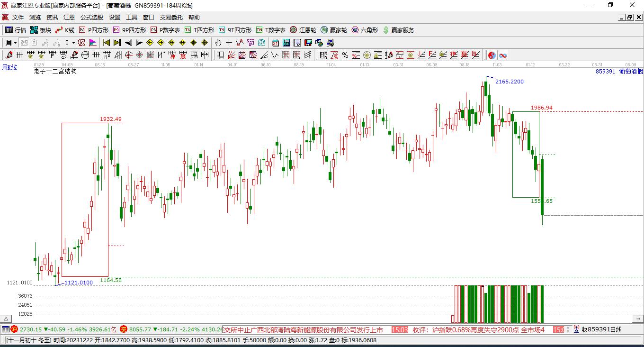Open the calendar icon showing 21
Image resolution: width=644 pixels, height=347 pixels.
coord(276,43)
